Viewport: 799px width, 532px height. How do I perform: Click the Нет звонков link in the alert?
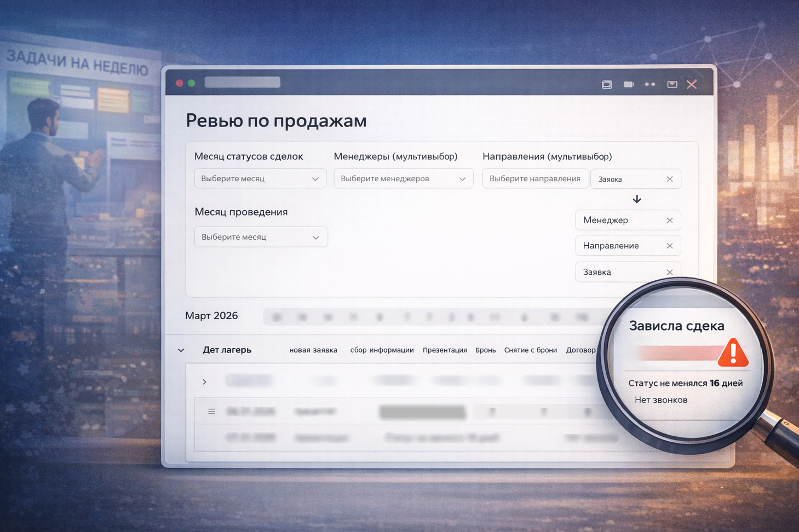(x=661, y=400)
